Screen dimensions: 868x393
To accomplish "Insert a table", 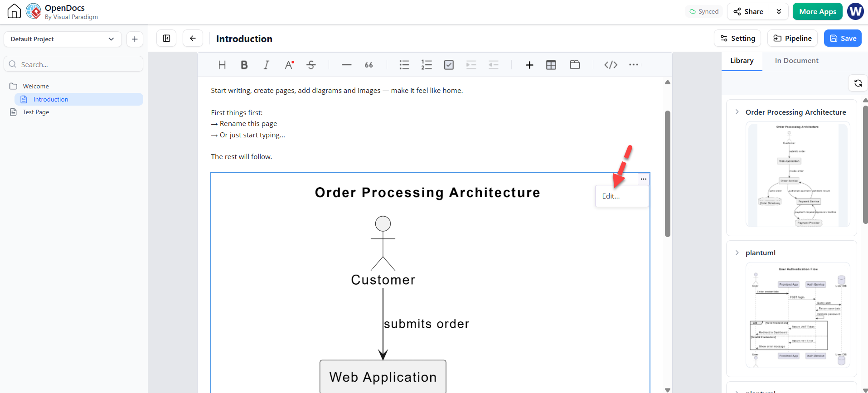I will coord(551,65).
